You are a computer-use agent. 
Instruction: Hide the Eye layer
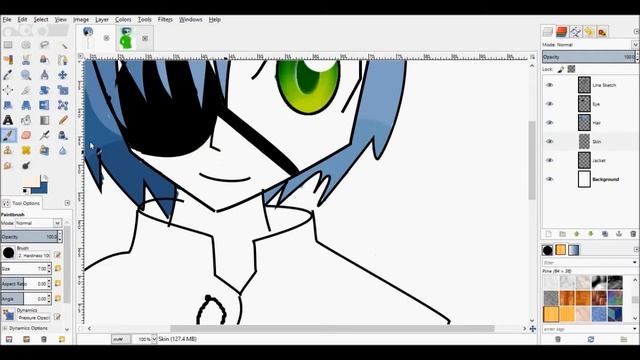coord(549,104)
